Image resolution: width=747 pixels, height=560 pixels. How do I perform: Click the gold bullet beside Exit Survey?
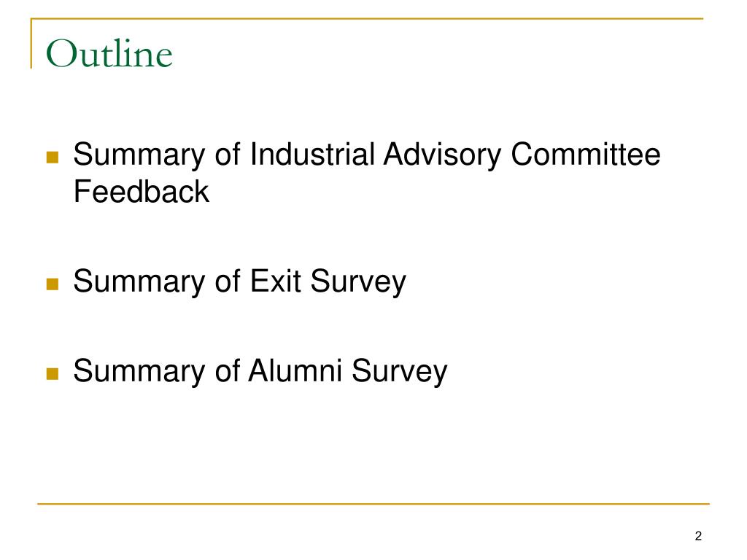53,284
